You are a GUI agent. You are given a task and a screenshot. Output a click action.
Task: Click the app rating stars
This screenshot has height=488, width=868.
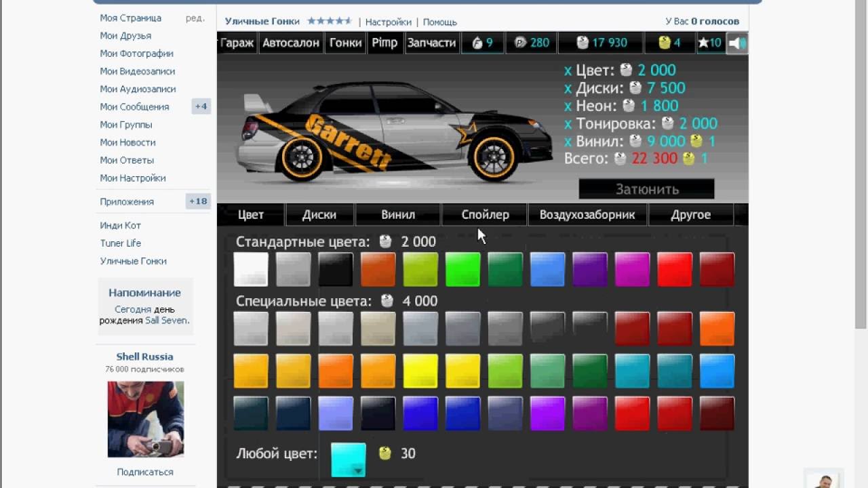330,21
